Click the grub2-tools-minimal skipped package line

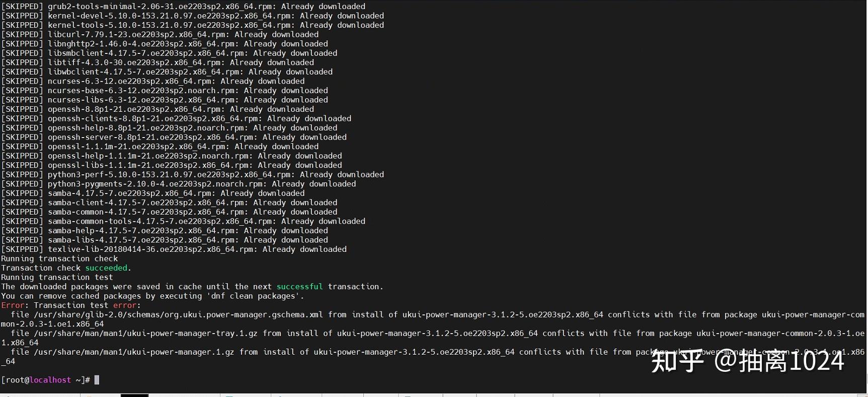[x=183, y=7]
